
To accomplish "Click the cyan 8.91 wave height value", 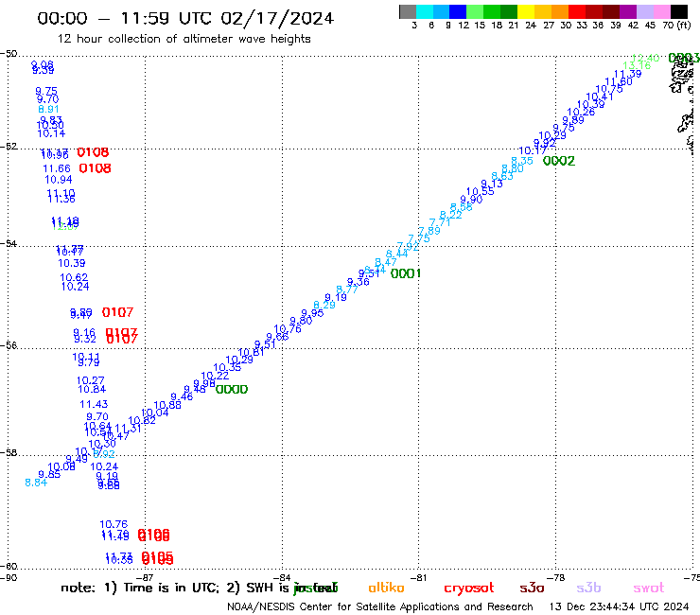I will coord(48,109).
